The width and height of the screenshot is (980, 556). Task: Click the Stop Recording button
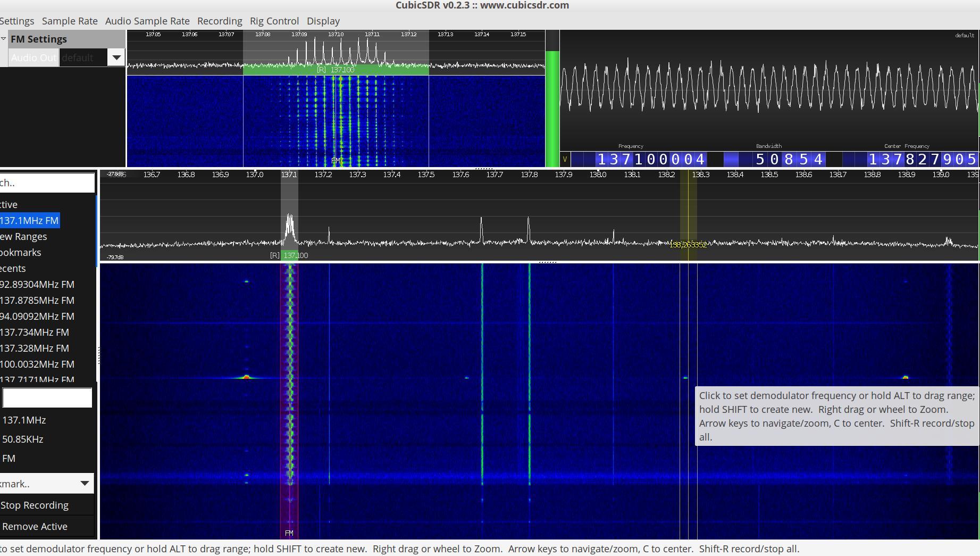click(47, 505)
